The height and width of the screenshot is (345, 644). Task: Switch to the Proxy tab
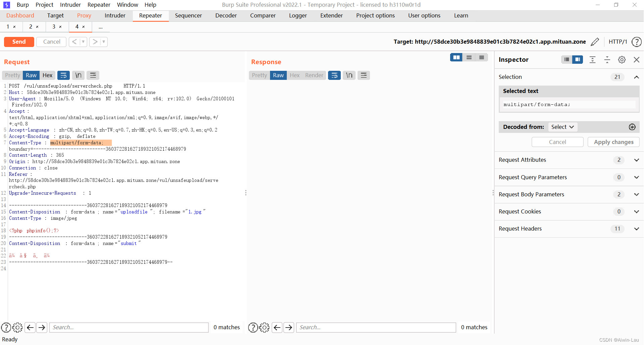click(x=84, y=15)
